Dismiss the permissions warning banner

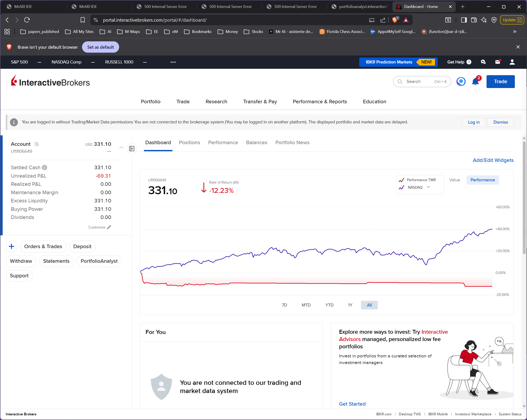point(500,122)
